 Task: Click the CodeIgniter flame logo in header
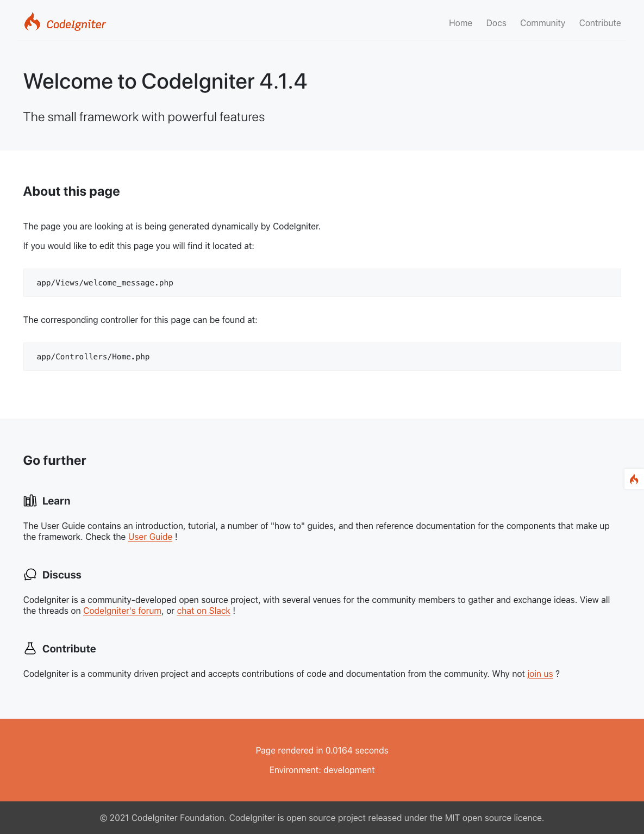click(x=32, y=22)
